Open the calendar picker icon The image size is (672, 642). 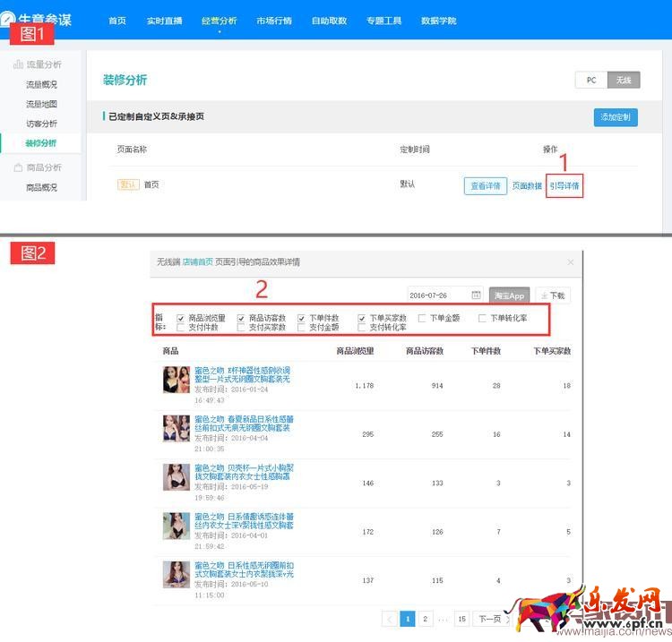[x=476, y=295]
